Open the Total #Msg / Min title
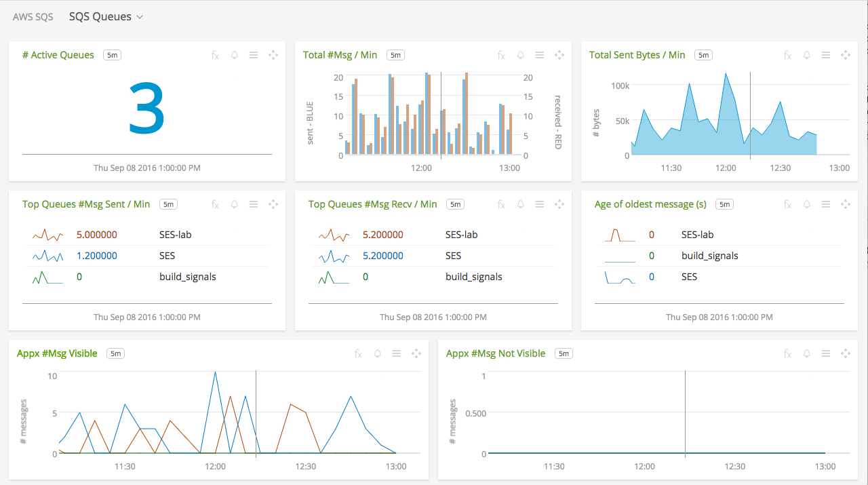This screenshot has height=485, width=868. click(340, 55)
